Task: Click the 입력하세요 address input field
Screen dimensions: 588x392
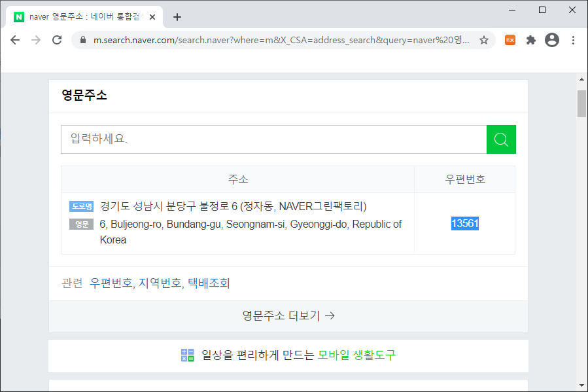Action: tap(274, 139)
